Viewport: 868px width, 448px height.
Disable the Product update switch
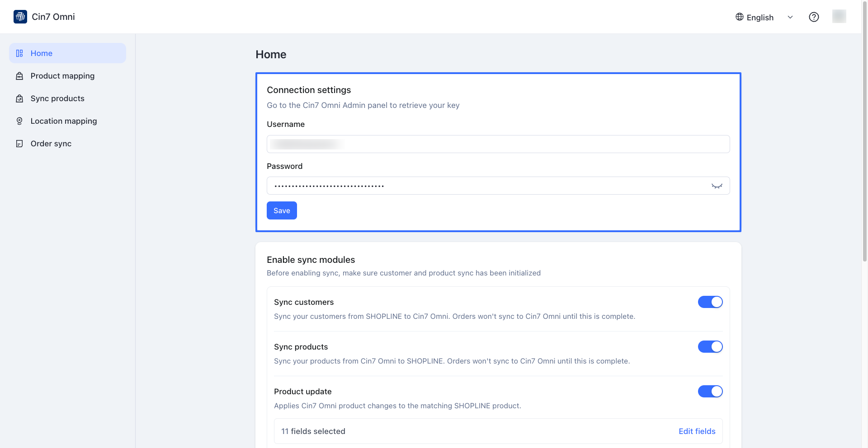click(x=710, y=392)
